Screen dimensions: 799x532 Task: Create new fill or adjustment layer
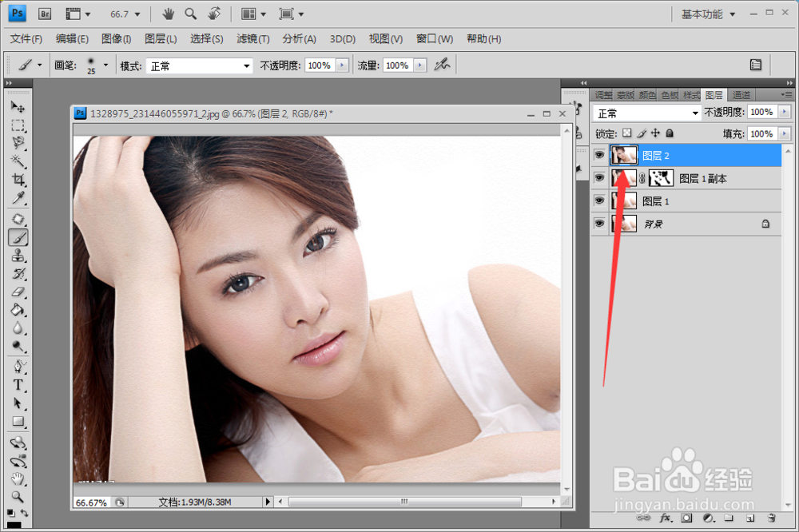pyautogui.click(x=708, y=518)
